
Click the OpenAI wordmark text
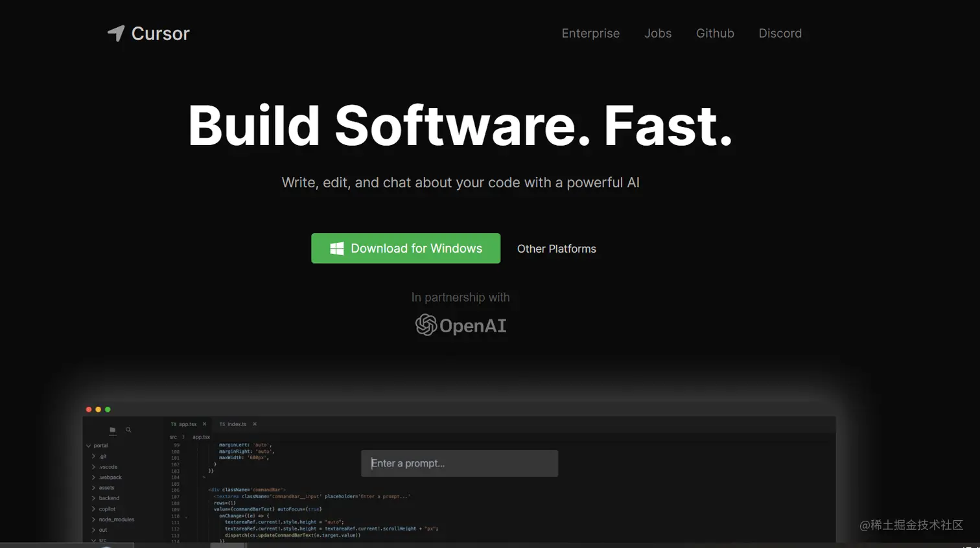pyautogui.click(x=472, y=326)
